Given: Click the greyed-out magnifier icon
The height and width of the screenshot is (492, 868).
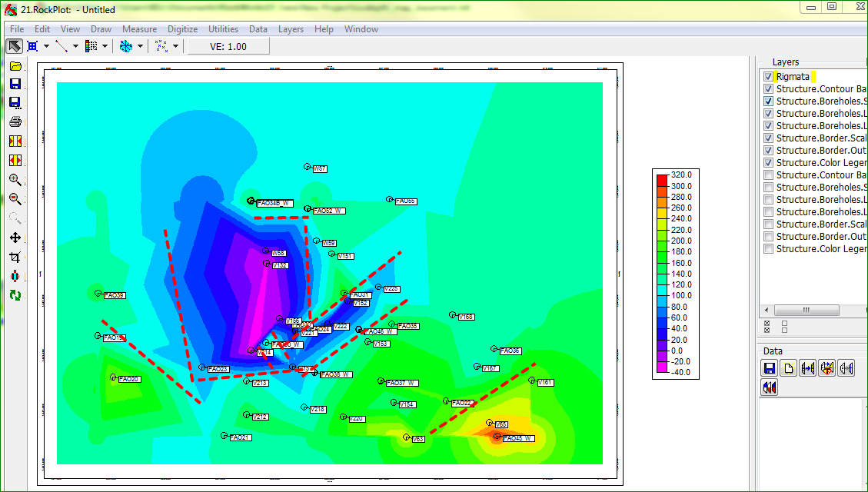Looking at the screenshot, I should [15, 218].
